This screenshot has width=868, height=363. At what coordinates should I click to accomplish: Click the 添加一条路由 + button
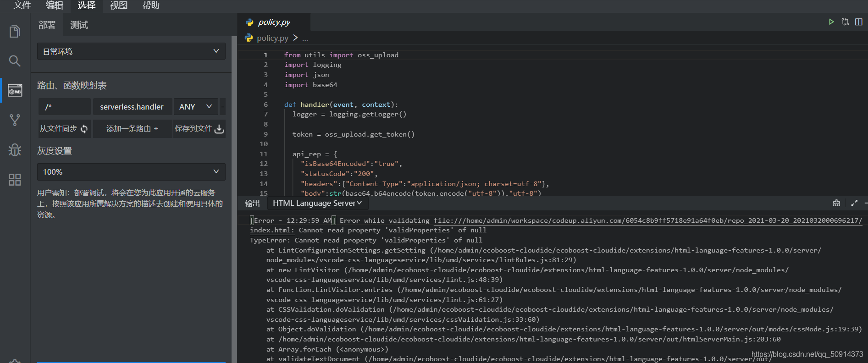(x=133, y=129)
